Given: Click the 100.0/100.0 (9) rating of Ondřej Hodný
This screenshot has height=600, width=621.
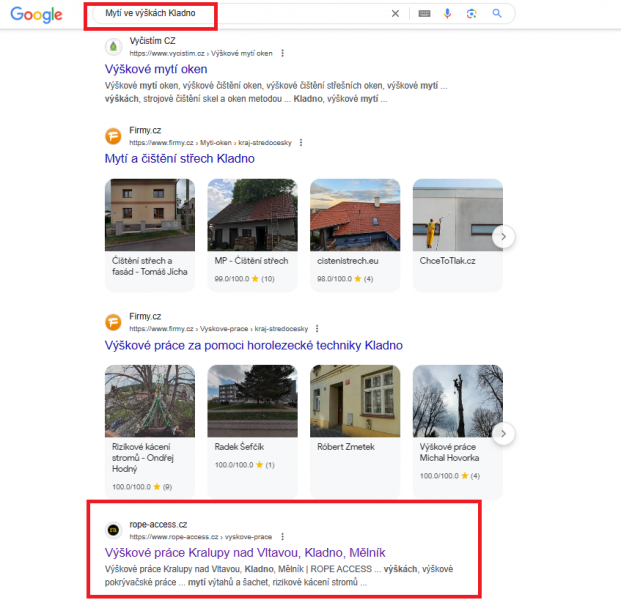Looking at the screenshot, I should (142, 487).
